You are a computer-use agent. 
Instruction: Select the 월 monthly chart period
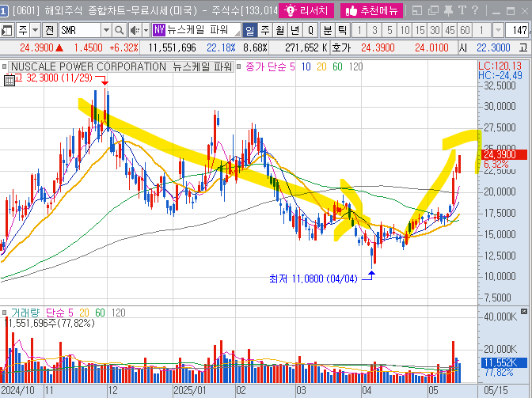280,31
